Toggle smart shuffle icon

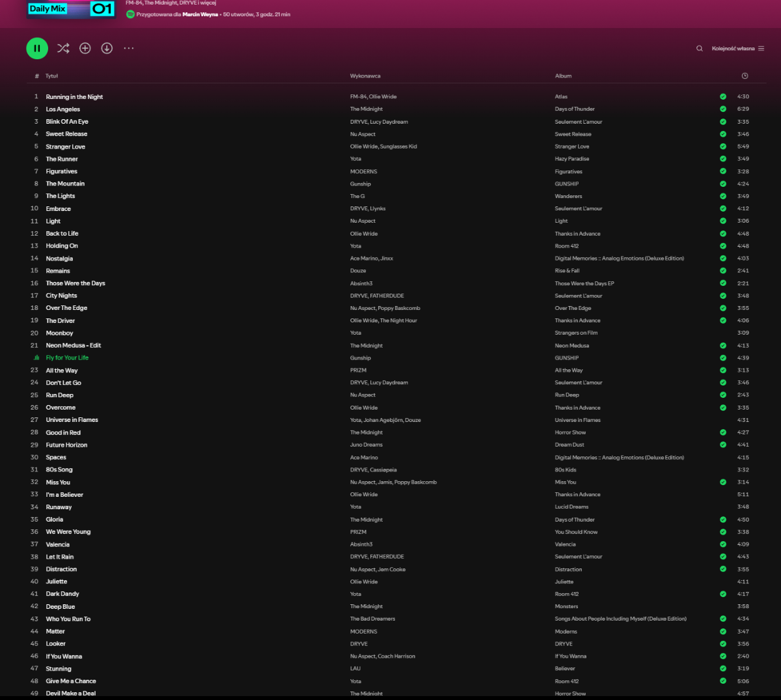(63, 48)
